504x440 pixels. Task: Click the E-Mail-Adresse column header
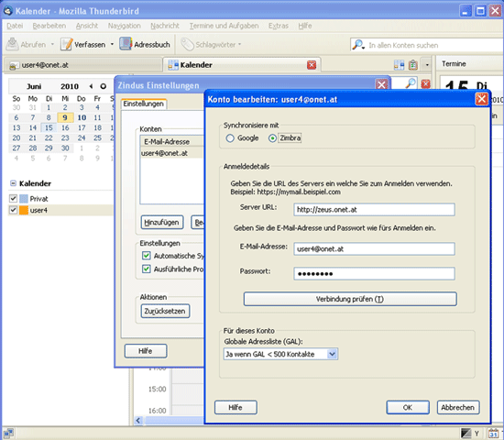pos(172,141)
